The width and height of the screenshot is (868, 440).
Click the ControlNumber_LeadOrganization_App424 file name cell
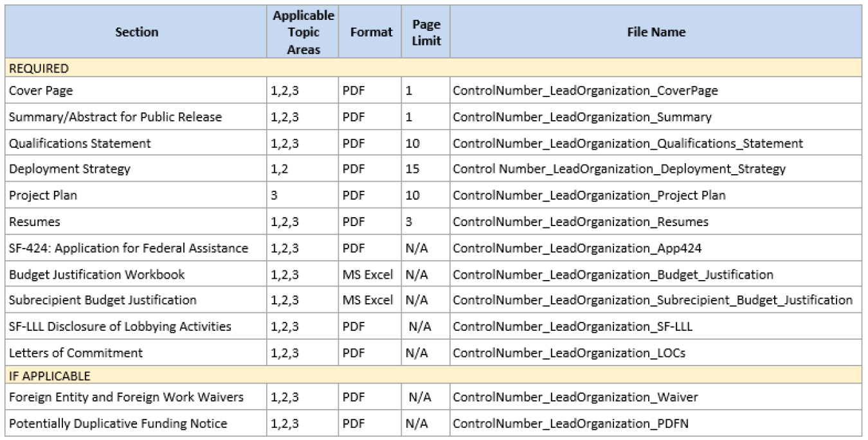pyautogui.click(x=579, y=248)
